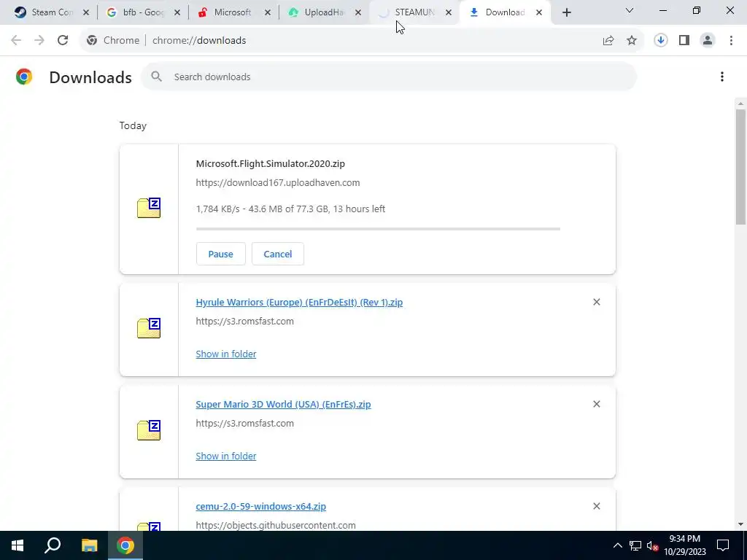
Task: Close the STEAMUNLOCKED tab
Action: pyautogui.click(x=449, y=12)
